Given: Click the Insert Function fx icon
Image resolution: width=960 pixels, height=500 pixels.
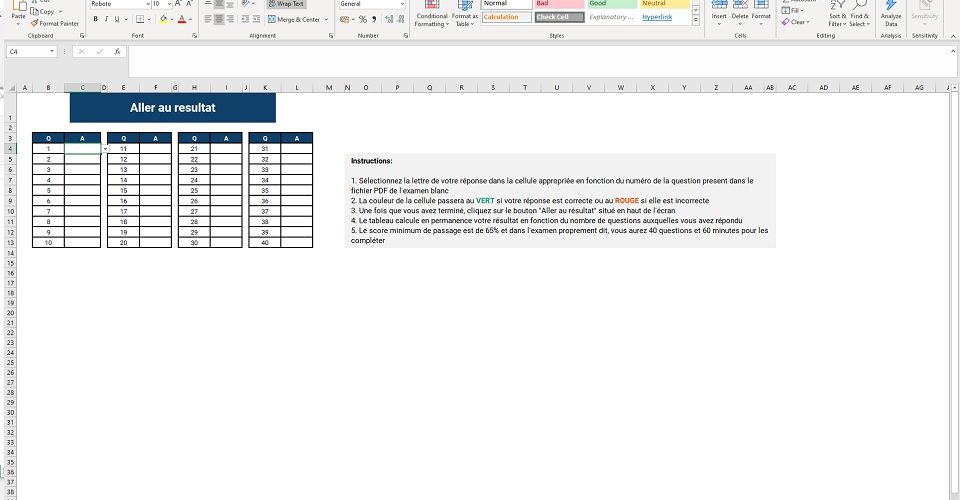Looking at the screenshot, I should coord(117,52).
